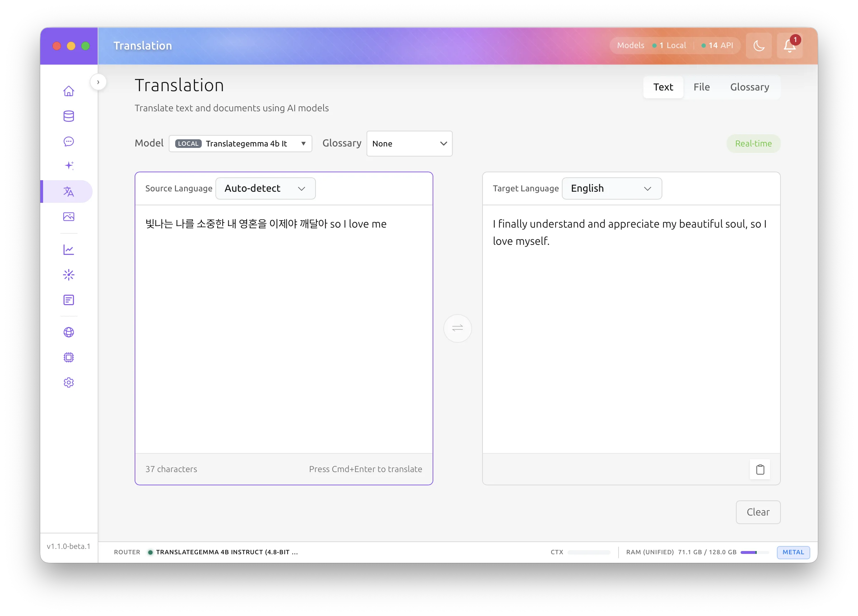Open the hardware chip icon in sidebar
The height and width of the screenshot is (616, 858).
pyautogui.click(x=69, y=357)
